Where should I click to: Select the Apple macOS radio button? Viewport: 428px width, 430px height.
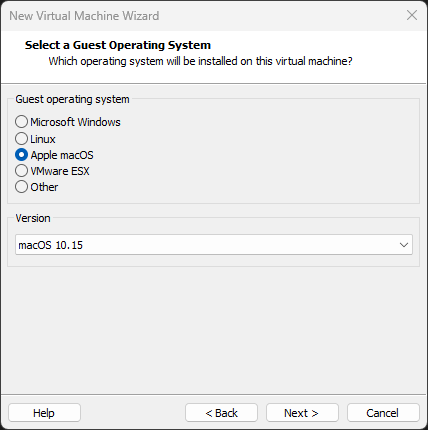click(21, 155)
